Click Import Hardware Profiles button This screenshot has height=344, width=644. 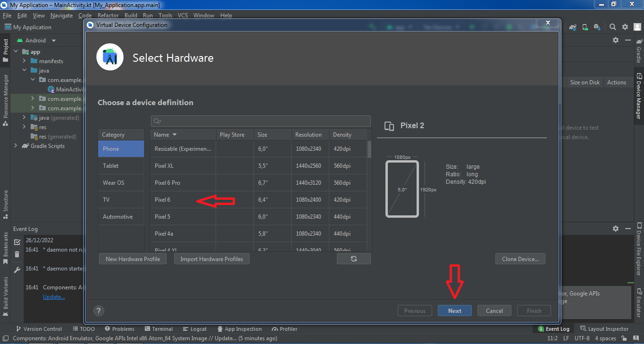pyautogui.click(x=212, y=259)
